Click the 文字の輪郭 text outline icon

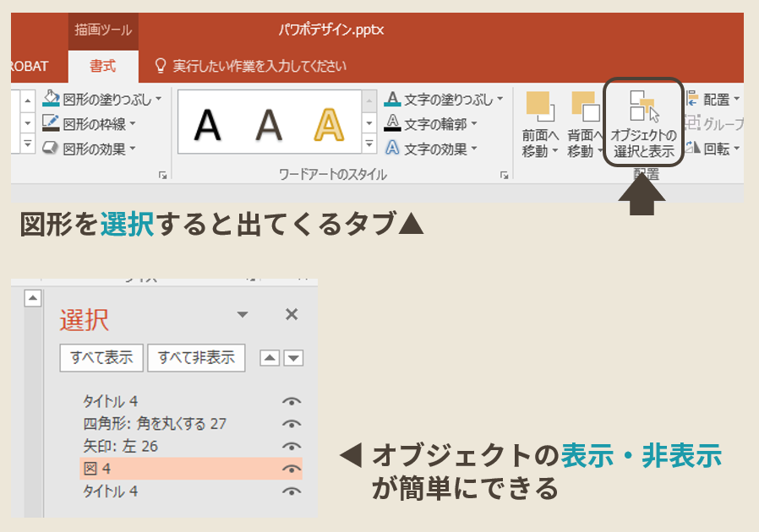392,123
